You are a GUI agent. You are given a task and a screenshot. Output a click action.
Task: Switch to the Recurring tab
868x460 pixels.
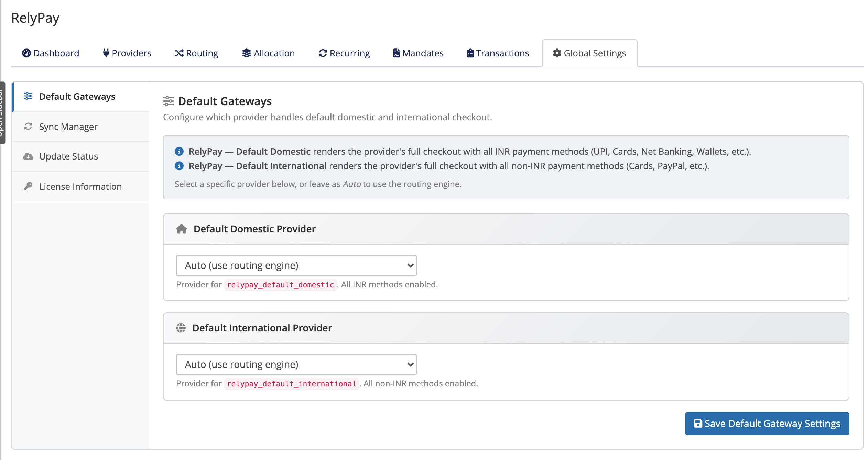tap(344, 53)
